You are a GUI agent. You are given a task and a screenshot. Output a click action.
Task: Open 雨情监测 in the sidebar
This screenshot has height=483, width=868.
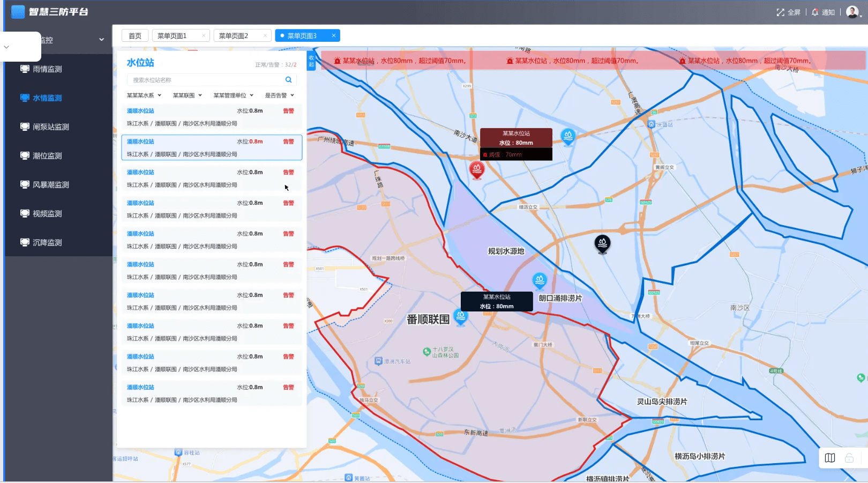click(x=47, y=69)
